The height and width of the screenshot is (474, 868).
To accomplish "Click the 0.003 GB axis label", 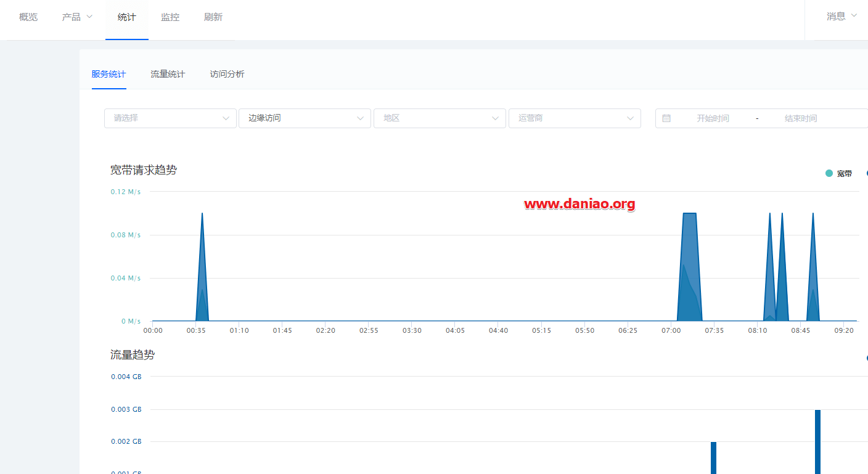I will (x=126, y=409).
